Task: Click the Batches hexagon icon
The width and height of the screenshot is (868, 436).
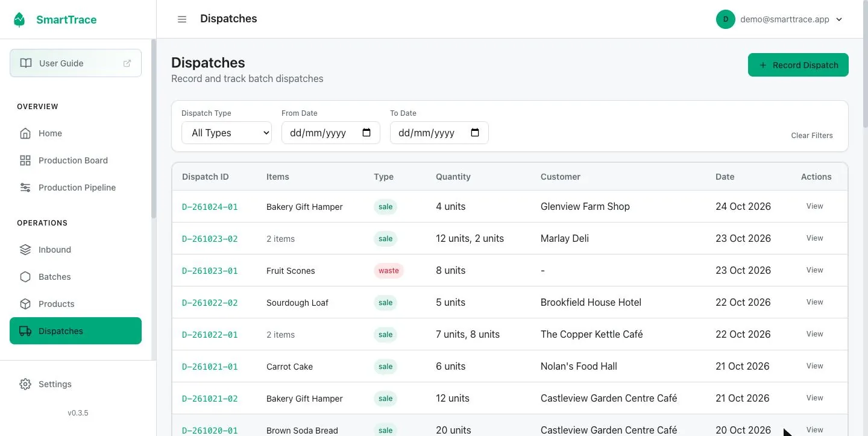Action: pyautogui.click(x=25, y=277)
